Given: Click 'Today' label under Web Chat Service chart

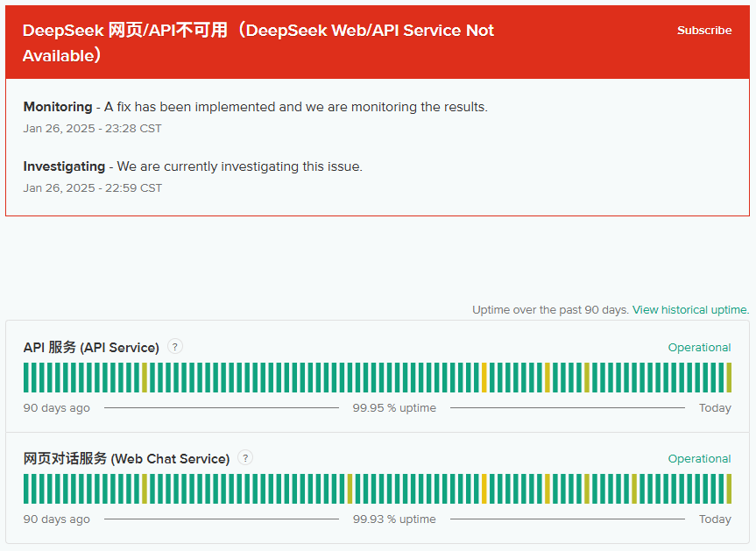Looking at the screenshot, I should [x=715, y=519].
